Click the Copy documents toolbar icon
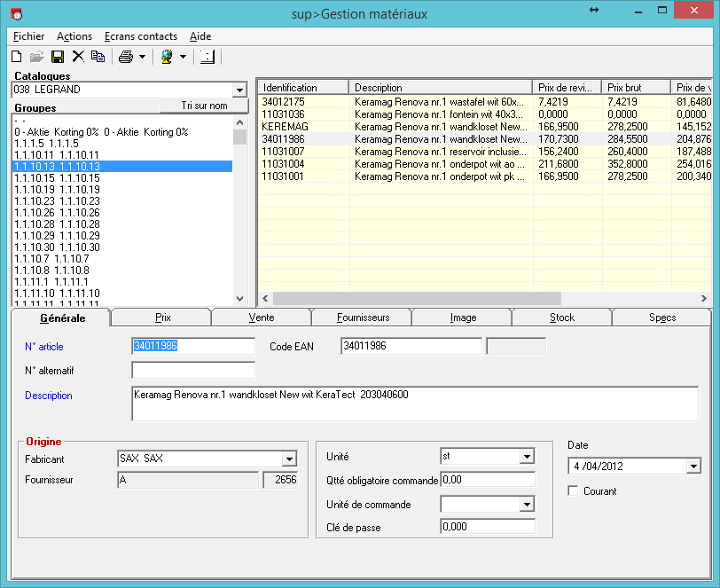 click(x=98, y=57)
